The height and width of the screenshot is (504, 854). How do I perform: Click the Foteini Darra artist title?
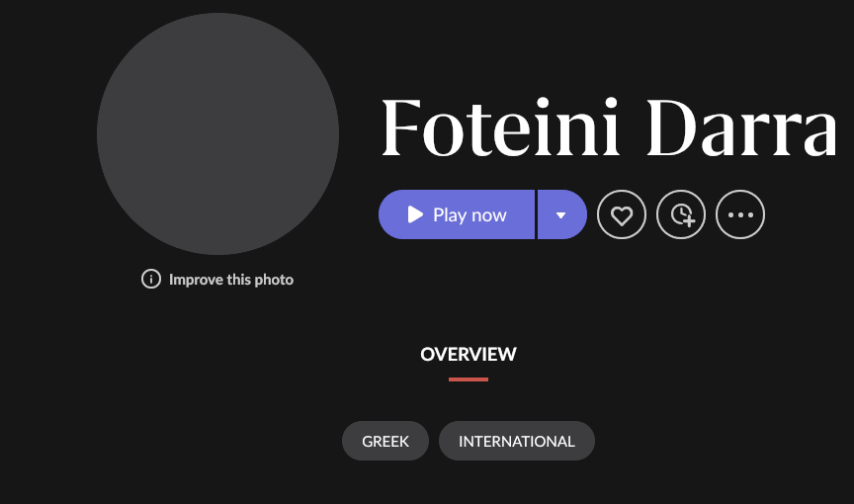tap(609, 128)
